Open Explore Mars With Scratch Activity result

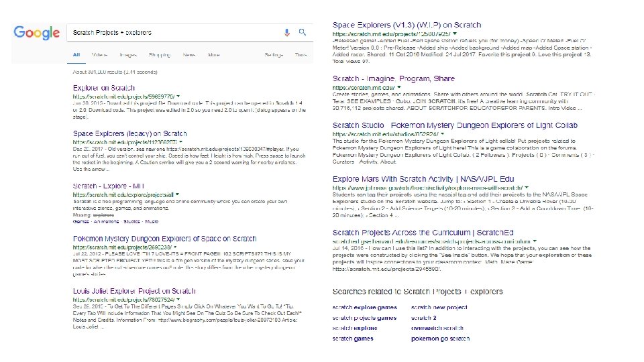click(x=423, y=179)
